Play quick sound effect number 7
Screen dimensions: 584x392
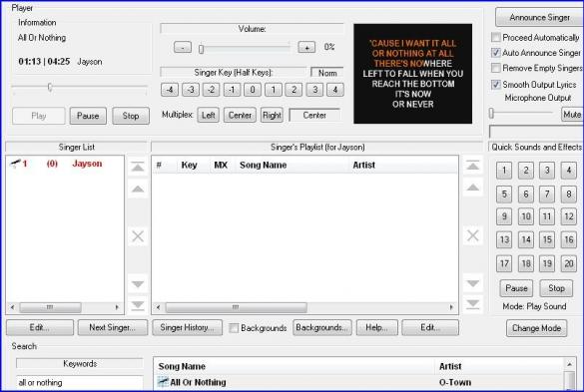[x=547, y=194]
